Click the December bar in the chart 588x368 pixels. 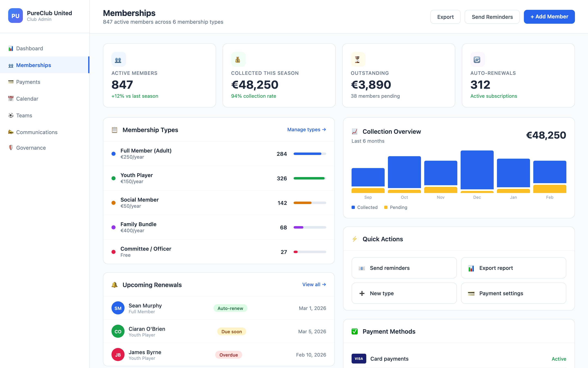click(477, 170)
